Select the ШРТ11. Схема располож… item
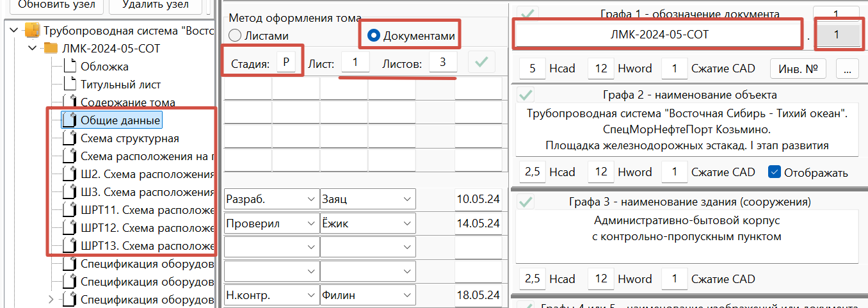Viewport: 868px width, 308px height. [147, 210]
